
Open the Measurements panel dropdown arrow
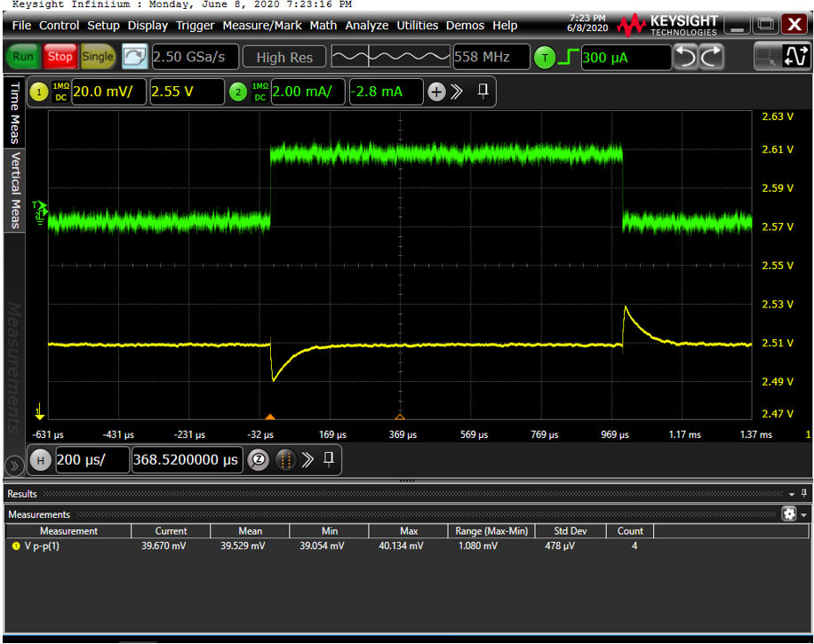click(802, 514)
